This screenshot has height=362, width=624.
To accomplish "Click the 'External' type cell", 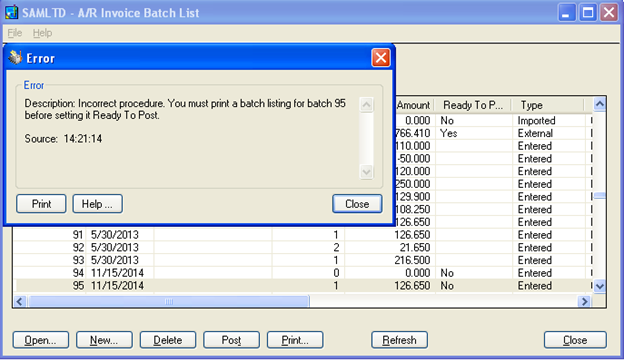I will [535, 133].
